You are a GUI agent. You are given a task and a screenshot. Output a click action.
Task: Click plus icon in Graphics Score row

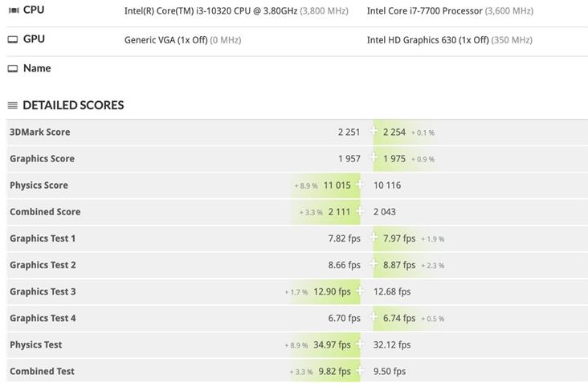[373, 158]
